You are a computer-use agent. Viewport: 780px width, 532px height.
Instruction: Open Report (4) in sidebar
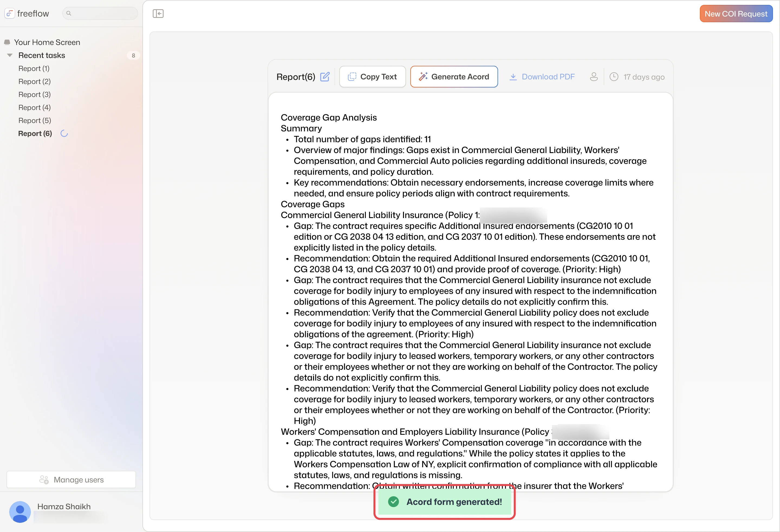click(35, 108)
